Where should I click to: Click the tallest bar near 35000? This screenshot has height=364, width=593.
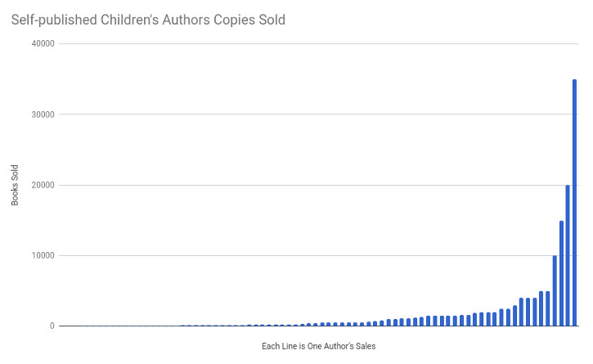point(574,202)
